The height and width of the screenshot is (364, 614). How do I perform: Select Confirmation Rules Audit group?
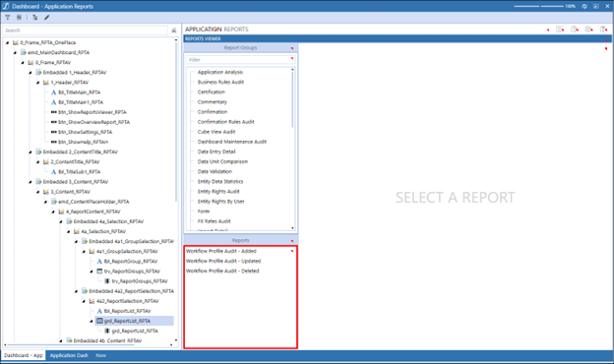pyautogui.click(x=226, y=122)
